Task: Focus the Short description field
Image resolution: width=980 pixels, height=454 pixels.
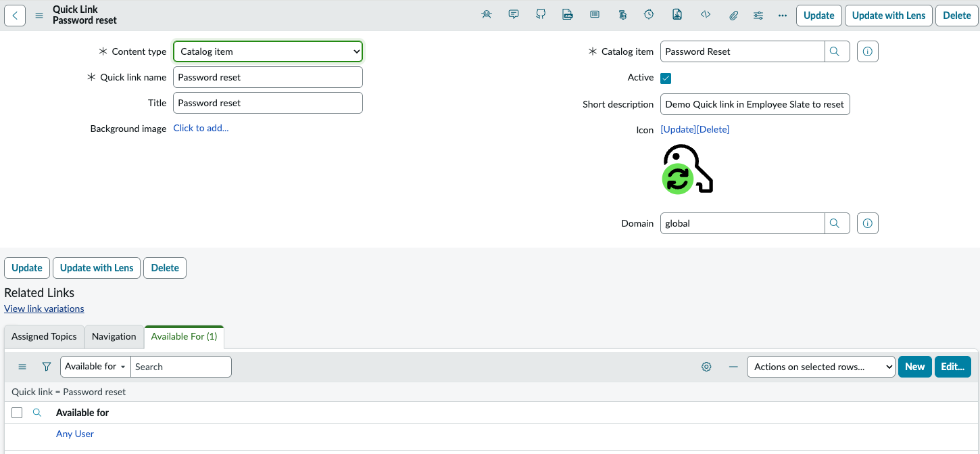Action: [755, 104]
